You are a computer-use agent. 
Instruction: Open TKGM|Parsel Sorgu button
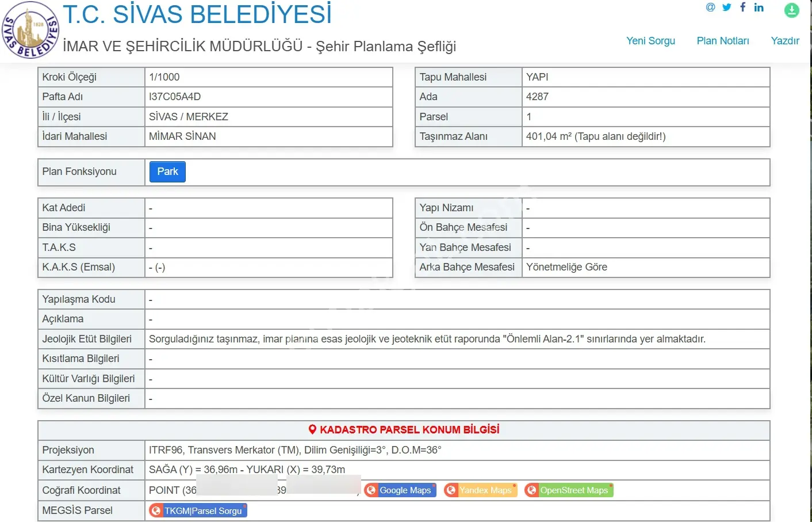click(x=198, y=510)
